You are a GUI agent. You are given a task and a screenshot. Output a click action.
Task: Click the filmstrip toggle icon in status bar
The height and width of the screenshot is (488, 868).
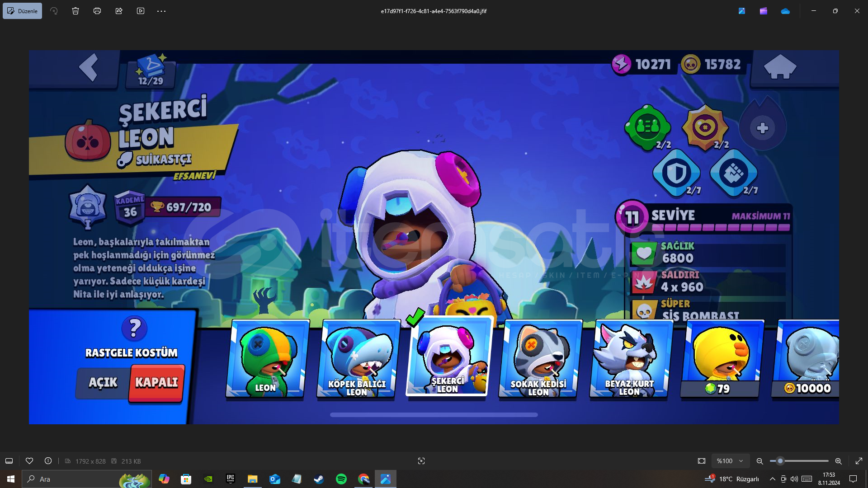coord(9,461)
